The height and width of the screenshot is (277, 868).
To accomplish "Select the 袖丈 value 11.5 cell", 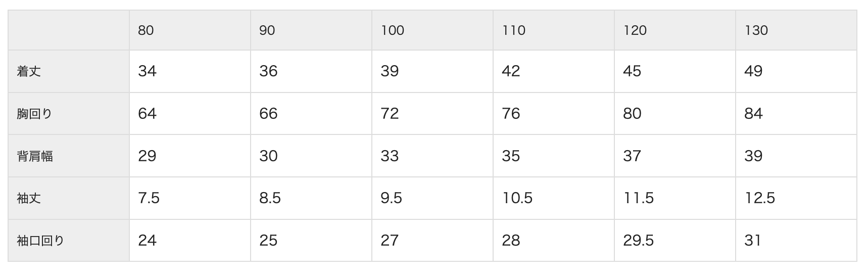I will coord(639,198).
